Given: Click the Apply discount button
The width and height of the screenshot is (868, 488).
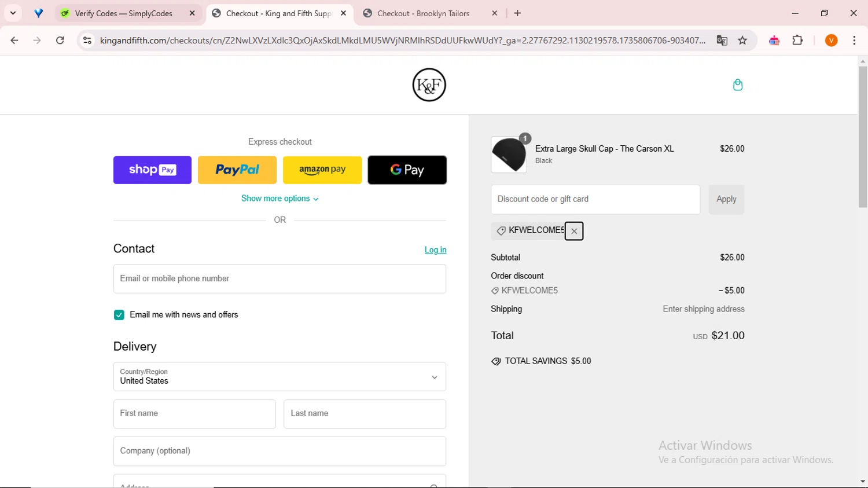Looking at the screenshot, I should (726, 200).
